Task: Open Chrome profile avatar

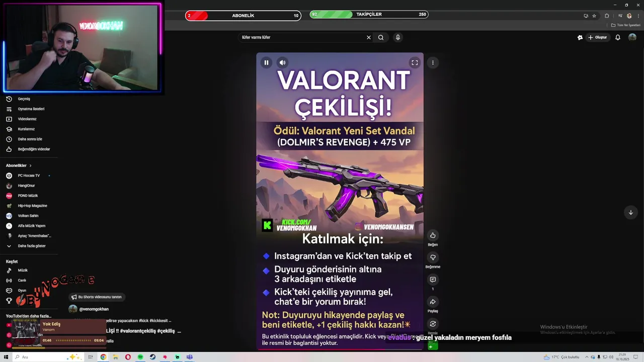Action: tap(629, 16)
